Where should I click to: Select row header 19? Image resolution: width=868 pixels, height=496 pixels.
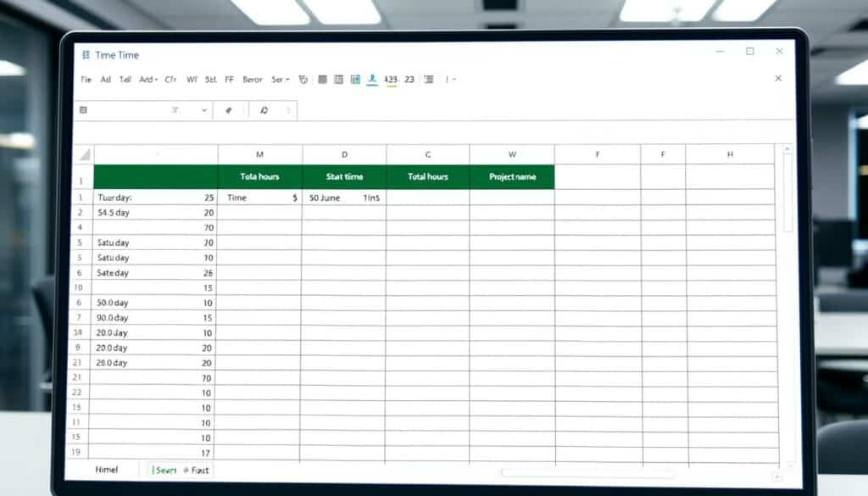point(75,452)
